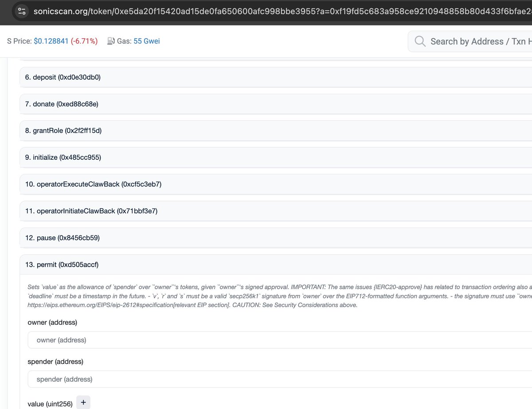The image size is (532, 409).
Task: Click the 55 Gwei gas link
Action: [147, 41]
